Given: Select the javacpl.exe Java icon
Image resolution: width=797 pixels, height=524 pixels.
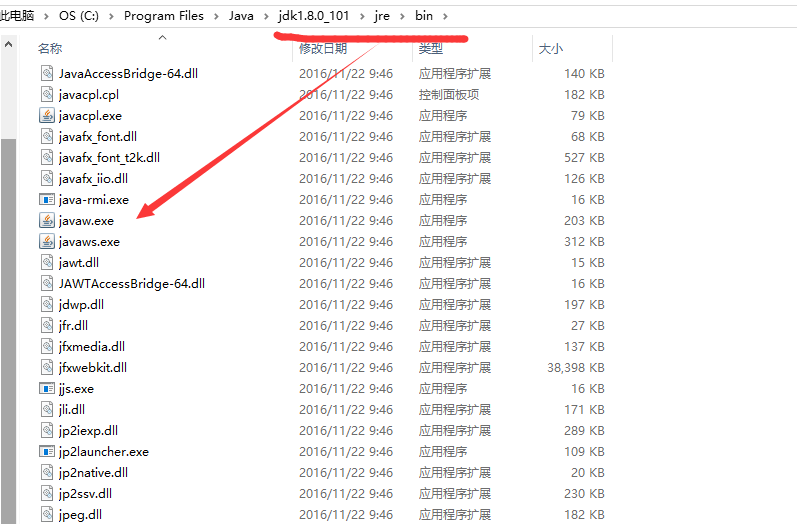Looking at the screenshot, I should tap(47, 115).
